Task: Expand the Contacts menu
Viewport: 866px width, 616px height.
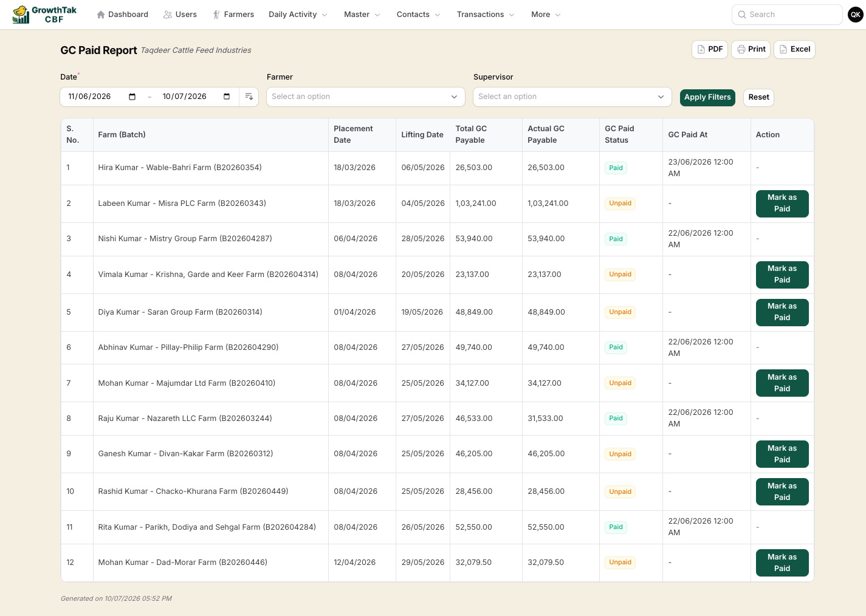Action: click(419, 15)
